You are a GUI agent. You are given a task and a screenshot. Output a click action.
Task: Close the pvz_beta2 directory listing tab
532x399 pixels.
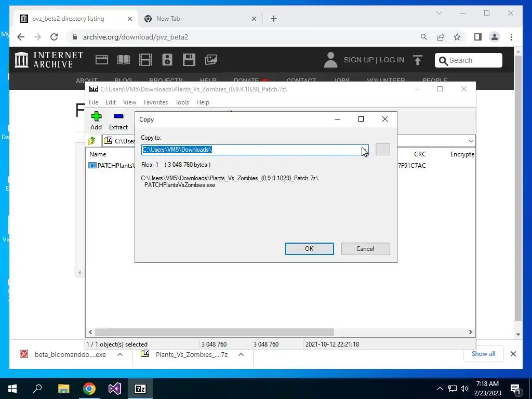pyautogui.click(x=129, y=19)
